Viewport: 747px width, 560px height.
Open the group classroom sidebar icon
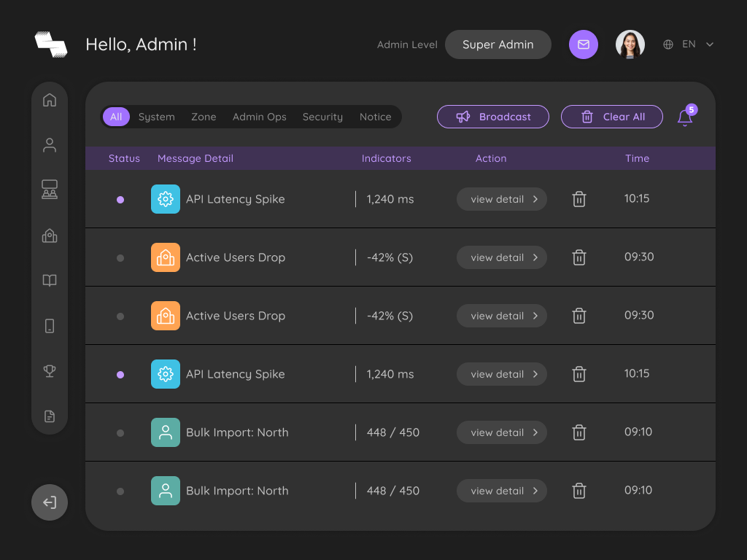tap(50, 190)
